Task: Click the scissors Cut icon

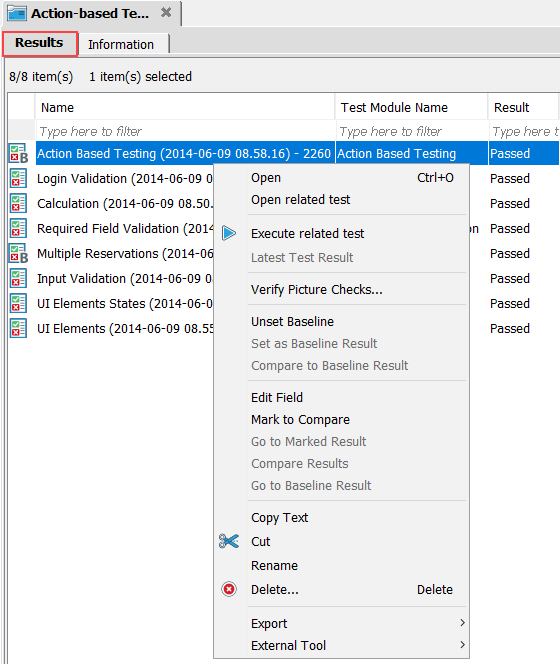Action: (229, 541)
